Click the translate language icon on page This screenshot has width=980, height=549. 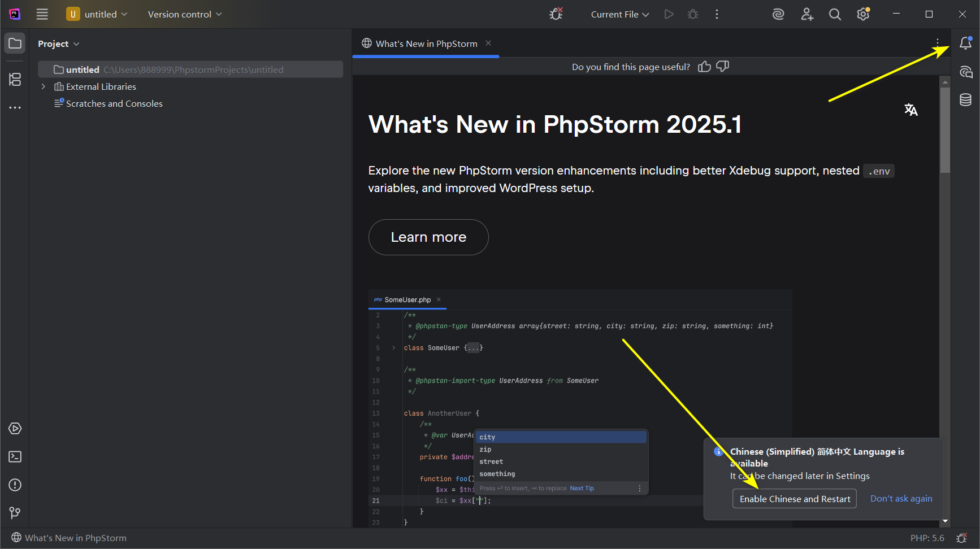click(911, 110)
